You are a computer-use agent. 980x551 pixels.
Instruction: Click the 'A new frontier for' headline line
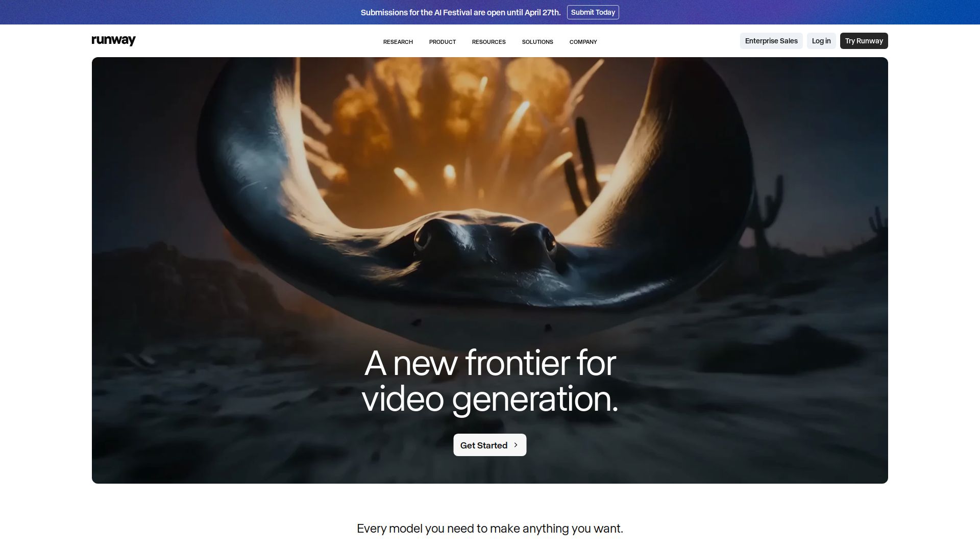(x=489, y=363)
